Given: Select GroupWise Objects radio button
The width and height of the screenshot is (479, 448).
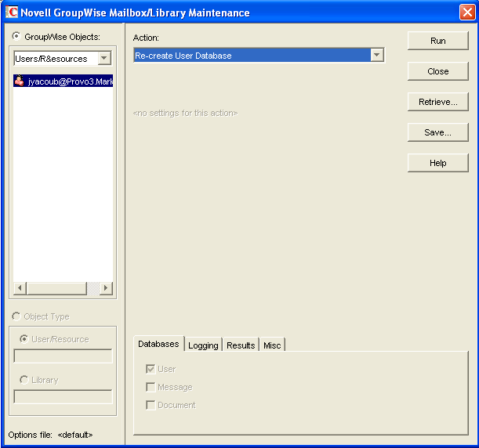Looking at the screenshot, I should 16,36.
